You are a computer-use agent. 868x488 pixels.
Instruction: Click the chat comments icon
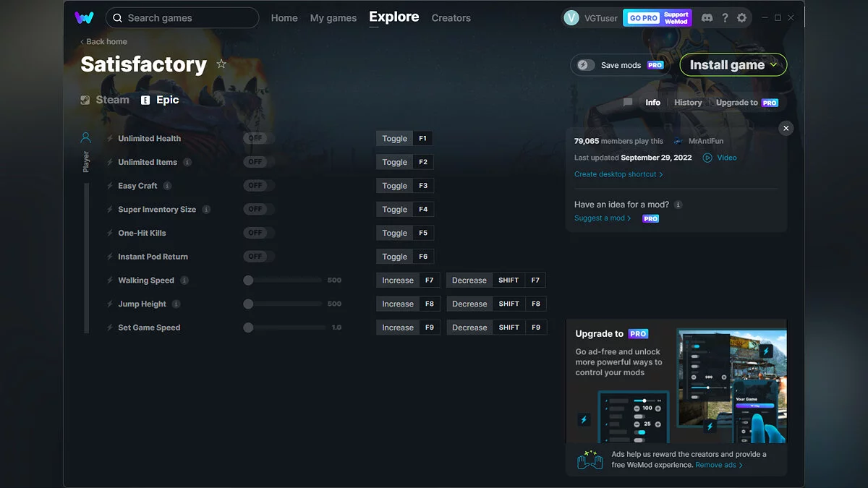coord(628,103)
